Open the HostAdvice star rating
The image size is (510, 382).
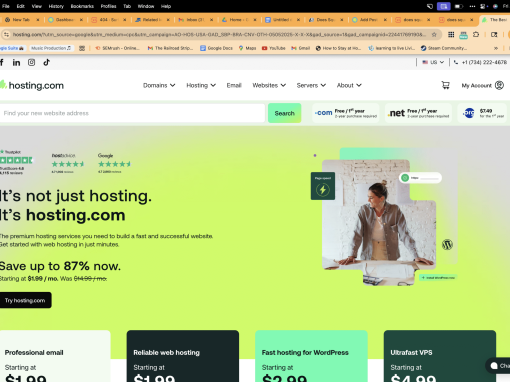click(x=68, y=163)
